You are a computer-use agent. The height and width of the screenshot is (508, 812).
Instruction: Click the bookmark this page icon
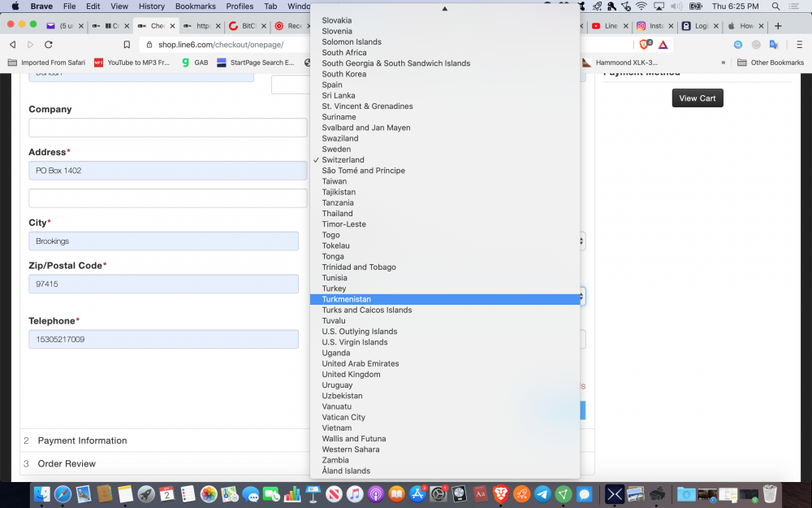[x=127, y=45]
